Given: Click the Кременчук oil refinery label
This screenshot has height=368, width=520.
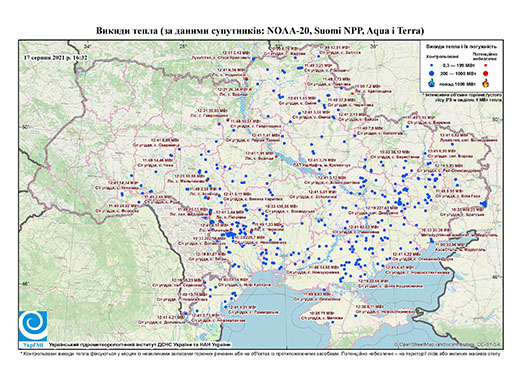Looking at the screenshot, I should (322, 165).
